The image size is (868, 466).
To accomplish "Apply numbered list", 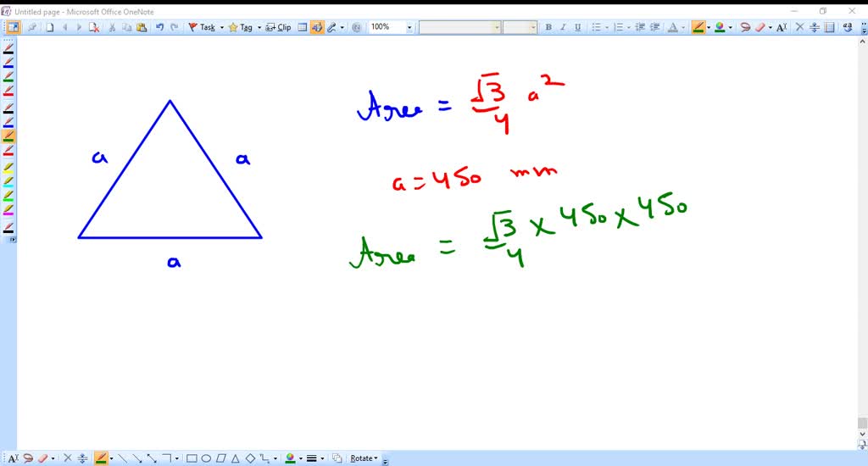I will [619, 27].
